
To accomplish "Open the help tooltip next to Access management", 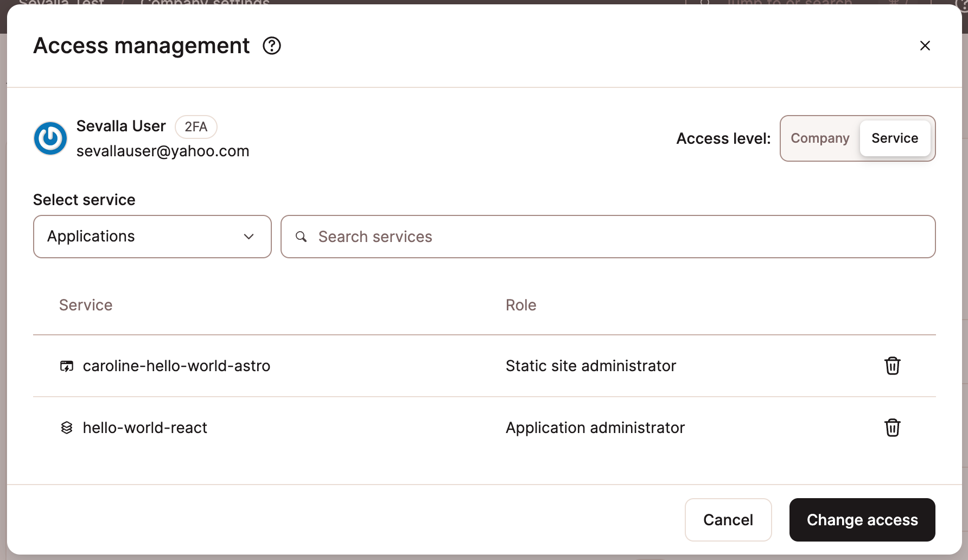I will [271, 46].
